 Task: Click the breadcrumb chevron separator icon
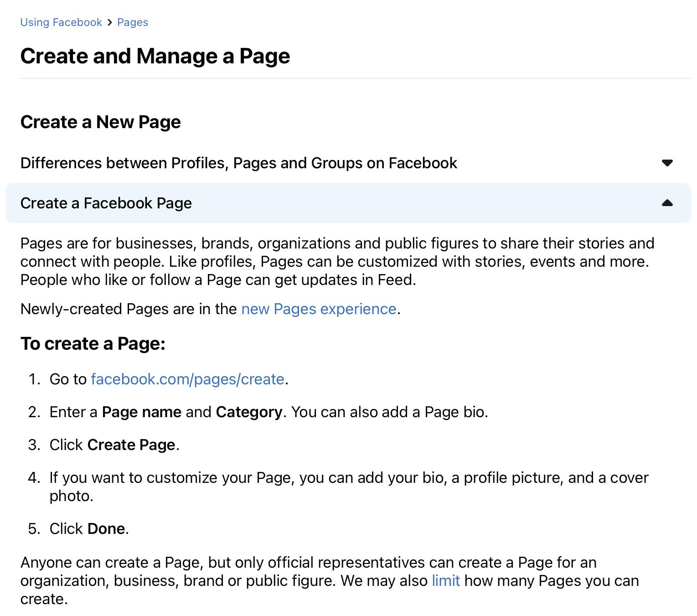110,22
